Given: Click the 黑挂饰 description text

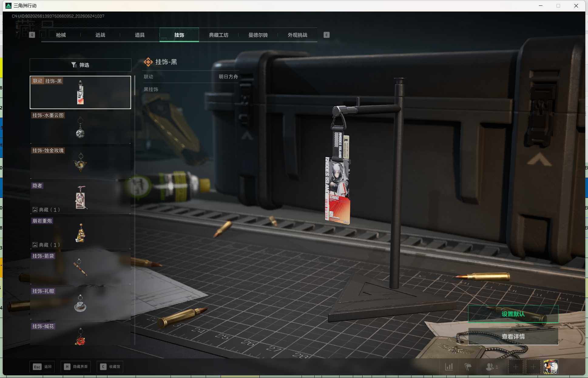Looking at the screenshot, I should point(151,89).
